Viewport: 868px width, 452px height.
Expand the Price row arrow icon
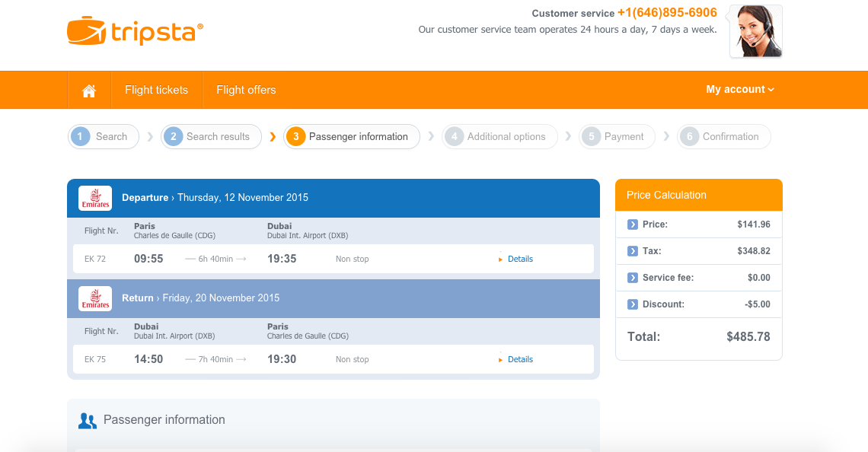(x=632, y=224)
